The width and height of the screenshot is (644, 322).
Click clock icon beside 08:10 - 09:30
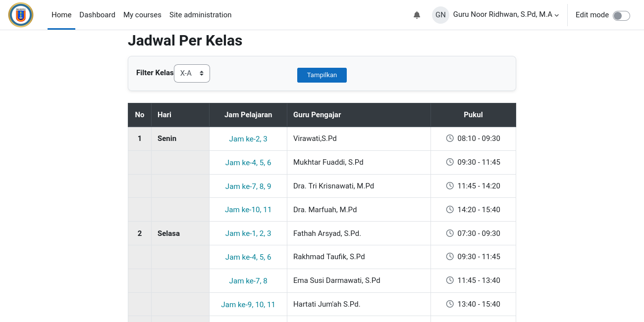450,138
